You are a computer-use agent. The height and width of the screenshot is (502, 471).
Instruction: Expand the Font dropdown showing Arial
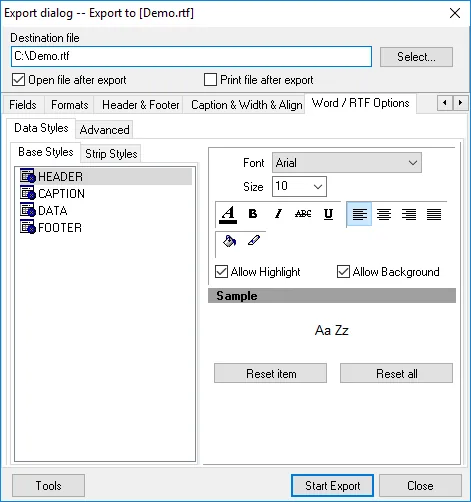coord(347,163)
